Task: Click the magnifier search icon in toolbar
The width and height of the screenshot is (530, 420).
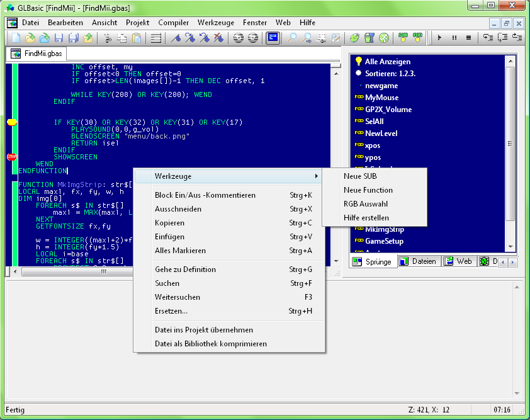Action: click(293, 38)
